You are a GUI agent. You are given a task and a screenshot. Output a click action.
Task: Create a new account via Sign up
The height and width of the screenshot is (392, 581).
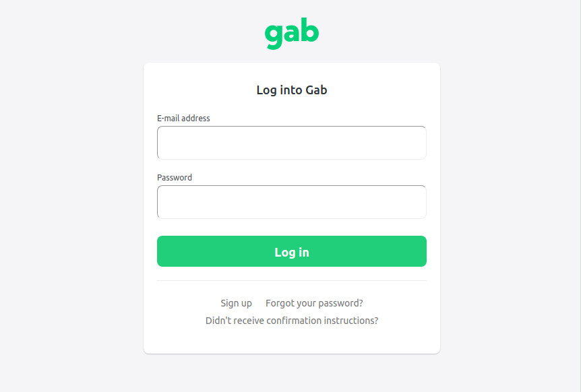click(x=236, y=303)
